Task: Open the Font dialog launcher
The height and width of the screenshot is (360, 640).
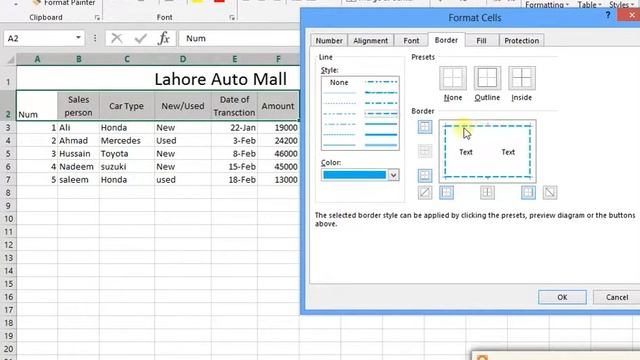Action: tap(232, 18)
